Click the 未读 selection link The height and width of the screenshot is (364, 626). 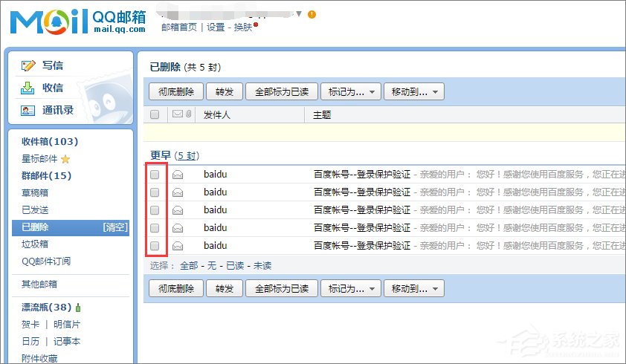262,265
